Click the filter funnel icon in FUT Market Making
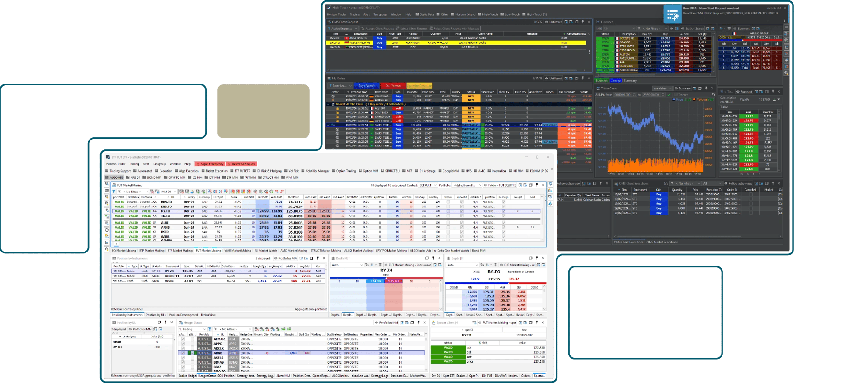 point(114,191)
